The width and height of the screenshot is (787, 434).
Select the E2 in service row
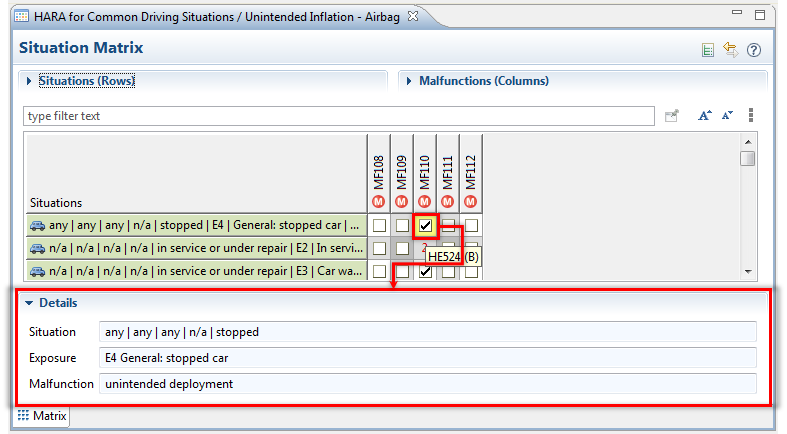(x=195, y=248)
